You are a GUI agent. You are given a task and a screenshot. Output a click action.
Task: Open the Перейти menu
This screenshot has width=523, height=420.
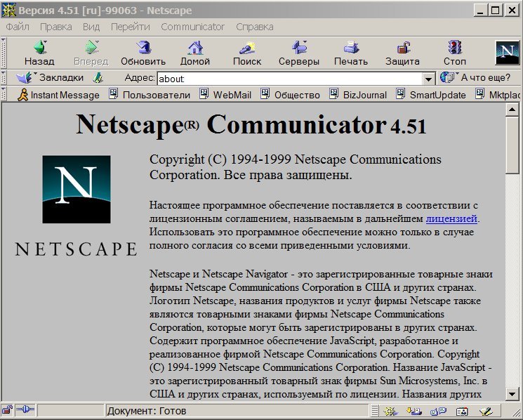(131, 27)
